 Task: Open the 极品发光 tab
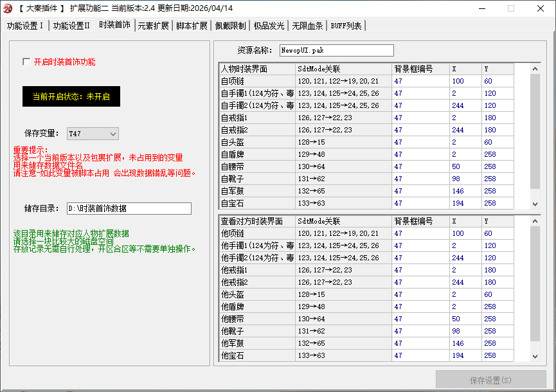click(269, 26)
